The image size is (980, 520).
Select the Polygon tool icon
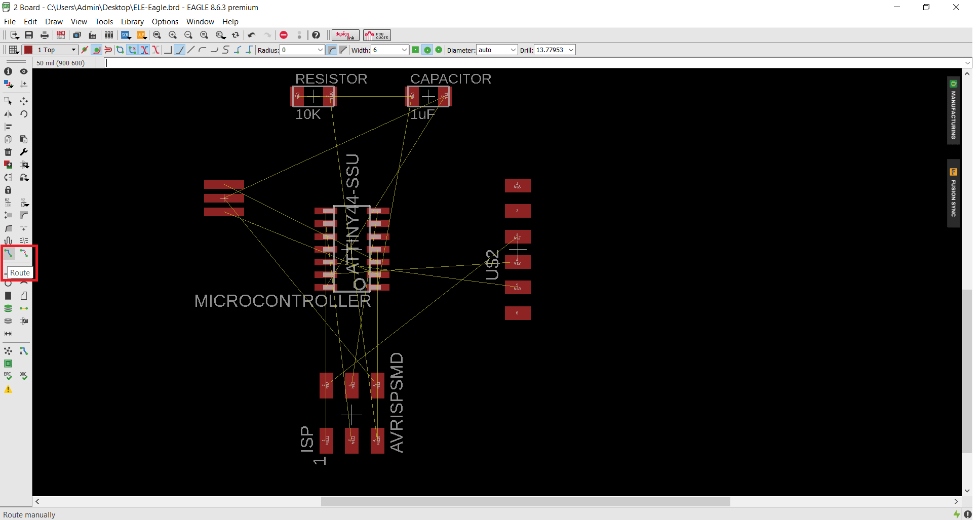pos(24,296)
